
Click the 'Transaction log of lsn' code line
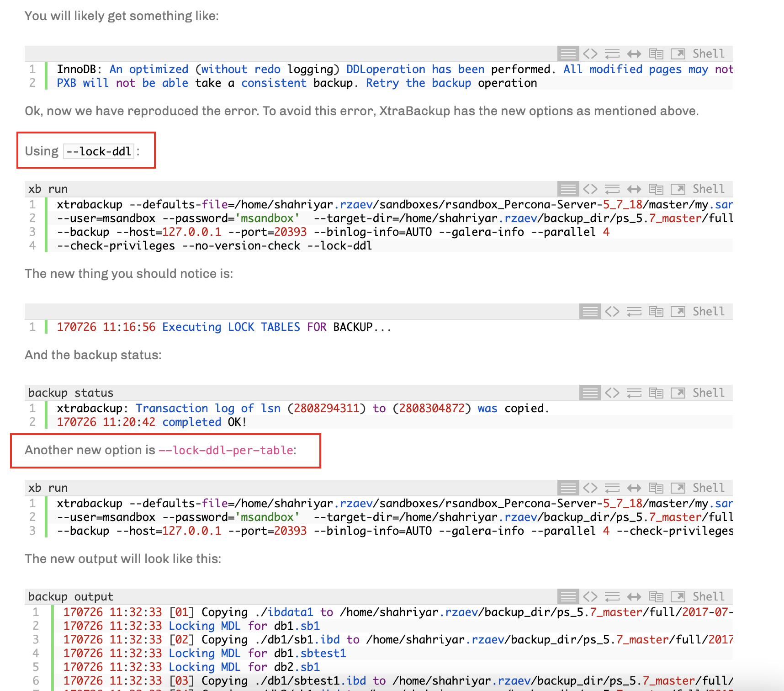tap(303, 409)
